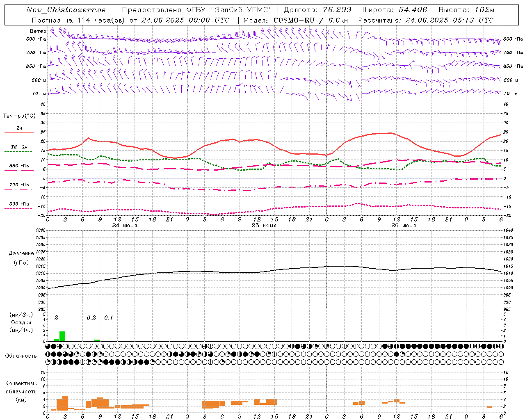This screenshot has height=420, width=525.
Task: Click the elevation text "Высота: 102м"
Action: click(466, 10)
